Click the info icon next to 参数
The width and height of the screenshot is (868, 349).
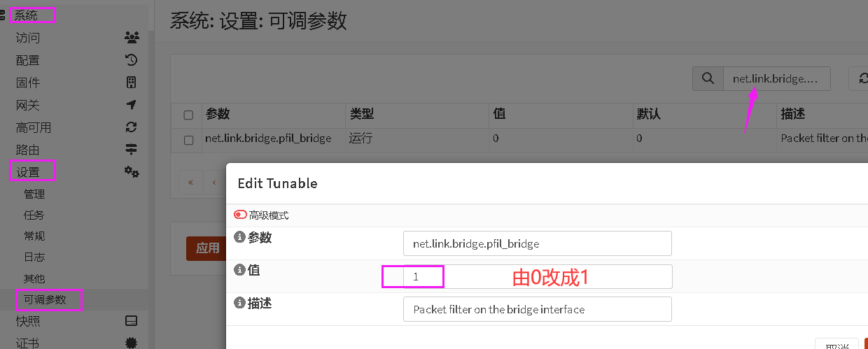click(x=239, y=238)
